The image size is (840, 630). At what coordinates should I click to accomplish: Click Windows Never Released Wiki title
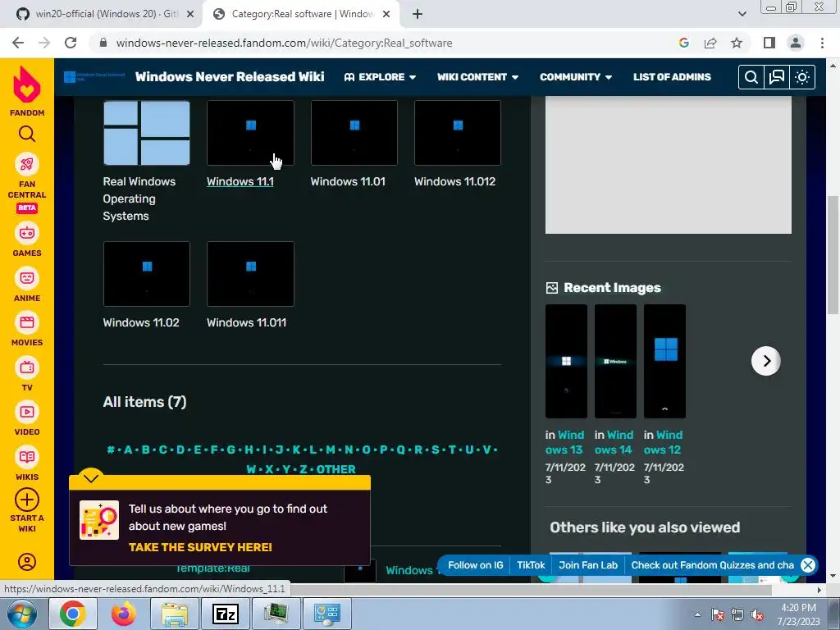click(x=230, y=76)
